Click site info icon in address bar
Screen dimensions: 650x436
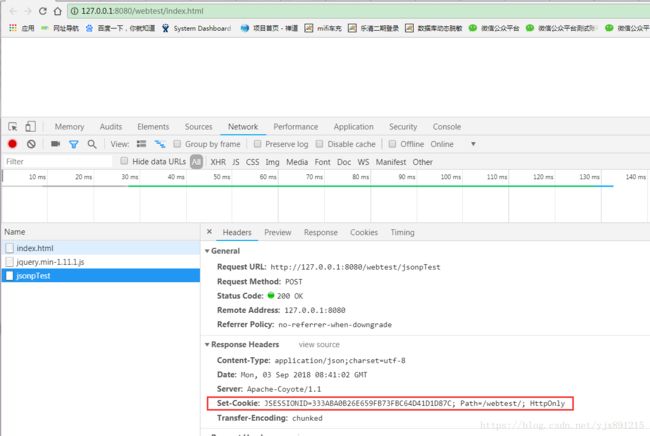74,11
